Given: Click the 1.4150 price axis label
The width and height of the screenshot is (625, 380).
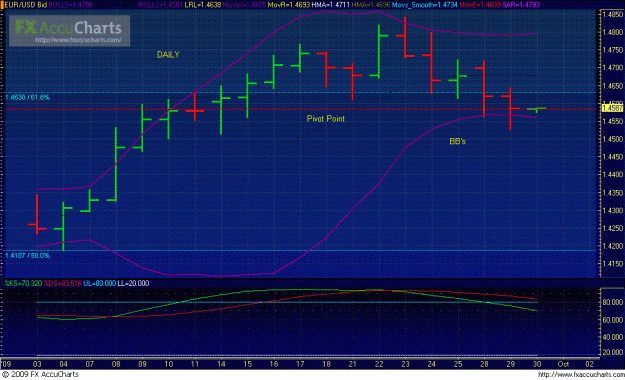Looking at the screenshot, I should point(613,264).
